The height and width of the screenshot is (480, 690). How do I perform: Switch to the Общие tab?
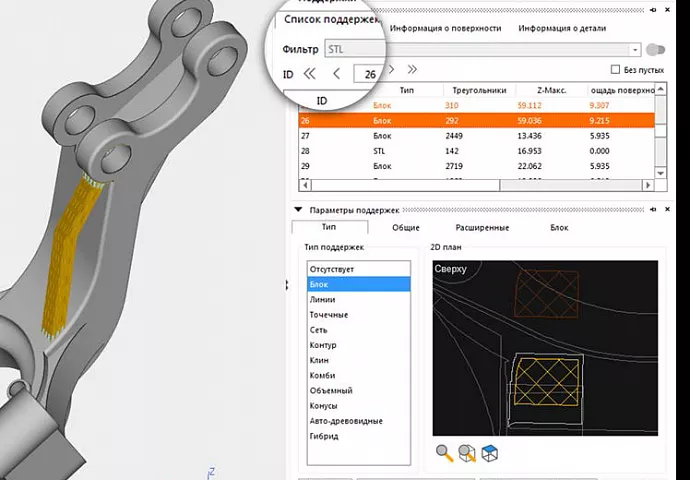pyautogui.click(x=406, y=227)
